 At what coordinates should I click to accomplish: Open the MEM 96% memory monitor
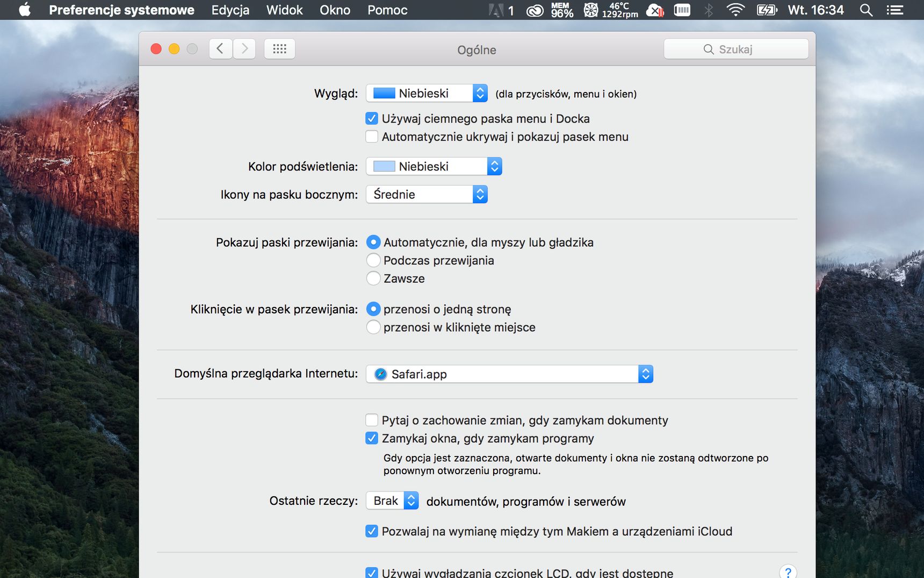(x=562, y=10)
